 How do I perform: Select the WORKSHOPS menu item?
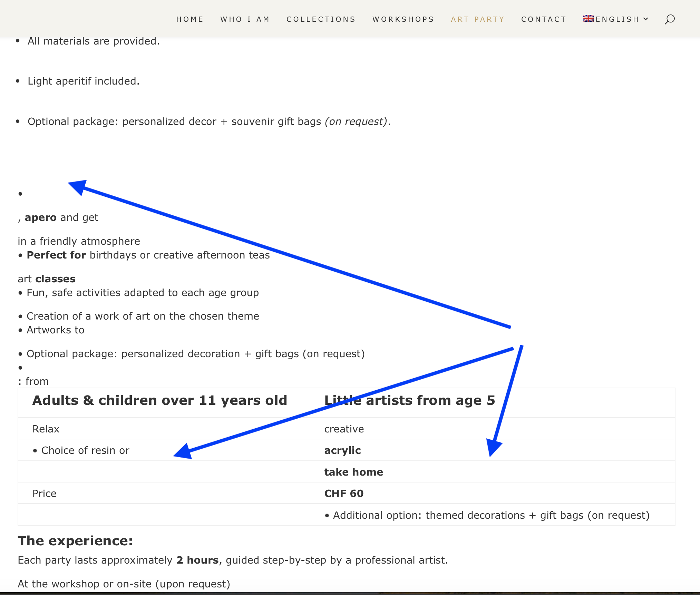(403, 19)
